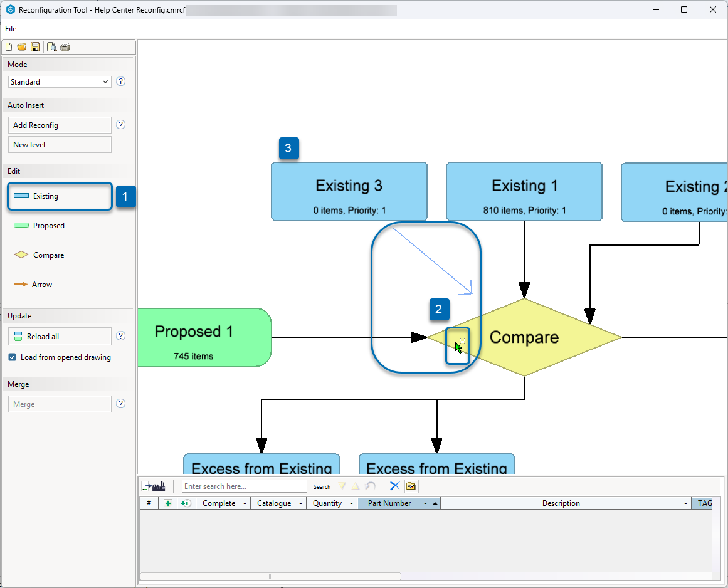Click the down filter triangle icon
728x588 pixels.
[x=342, y=486]
